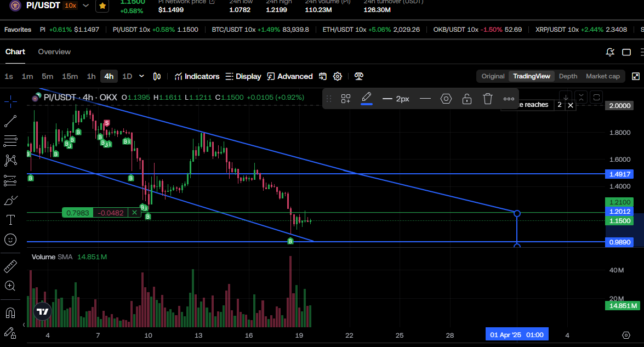Close the price reaches alert box
The image size is (644, 347).
571,105
